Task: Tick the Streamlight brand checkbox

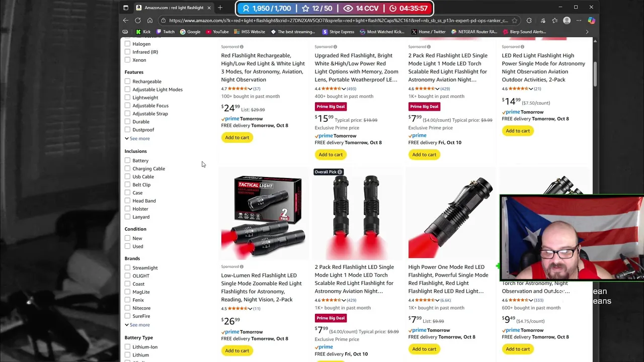Action: point(128,268)
